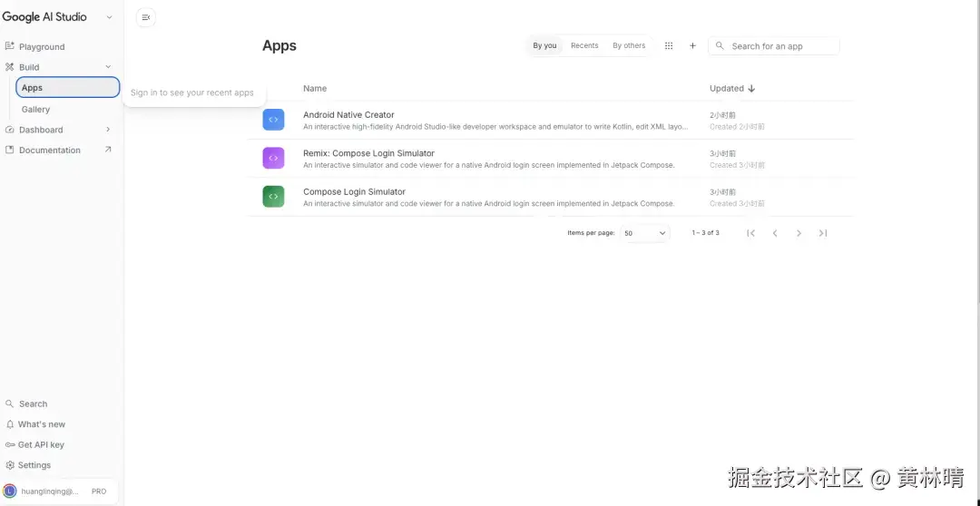Click the Settings gear icon
980x506 pixels.
[x=9, y=465]
